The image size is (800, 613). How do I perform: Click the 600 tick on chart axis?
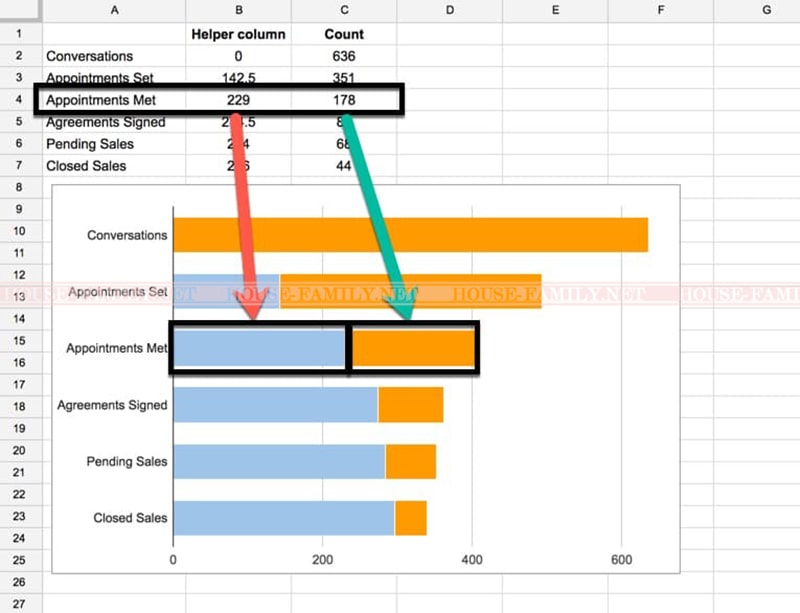click(621, 560)
